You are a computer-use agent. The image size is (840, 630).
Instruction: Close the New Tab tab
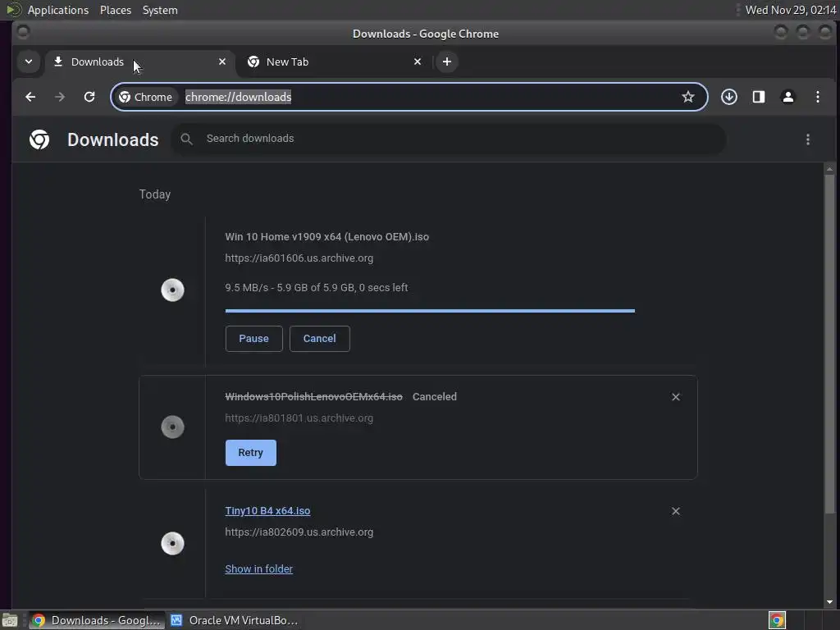(418, 62)
